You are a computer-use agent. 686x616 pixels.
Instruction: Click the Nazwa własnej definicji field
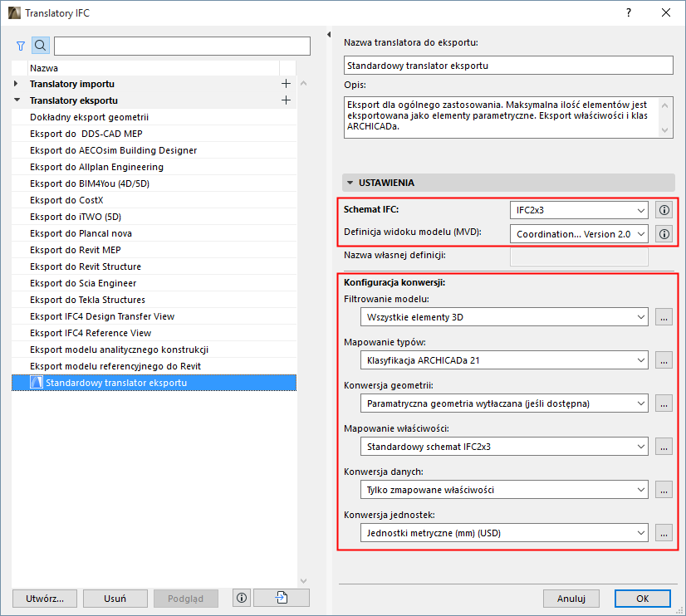pyautogui.click(x=579, y=257)
